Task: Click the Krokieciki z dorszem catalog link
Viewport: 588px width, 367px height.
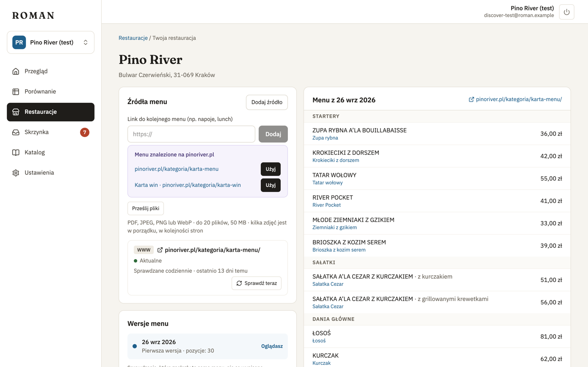Action: (336, 160)
